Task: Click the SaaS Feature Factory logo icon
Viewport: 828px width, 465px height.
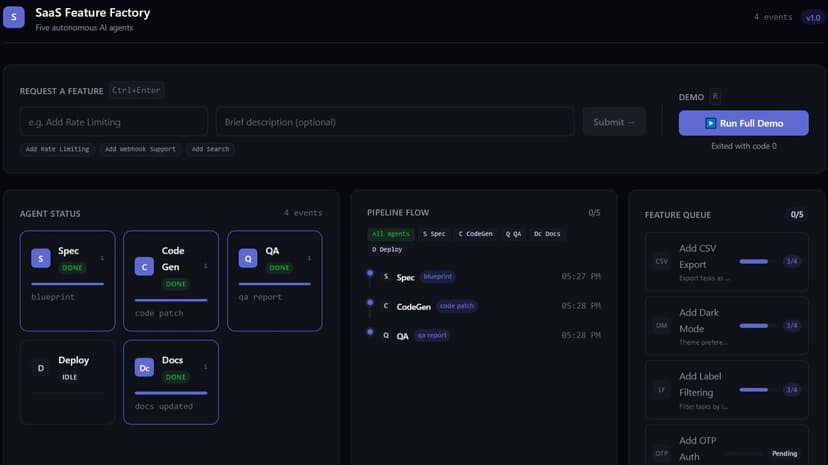Action: tap(14, 17)
